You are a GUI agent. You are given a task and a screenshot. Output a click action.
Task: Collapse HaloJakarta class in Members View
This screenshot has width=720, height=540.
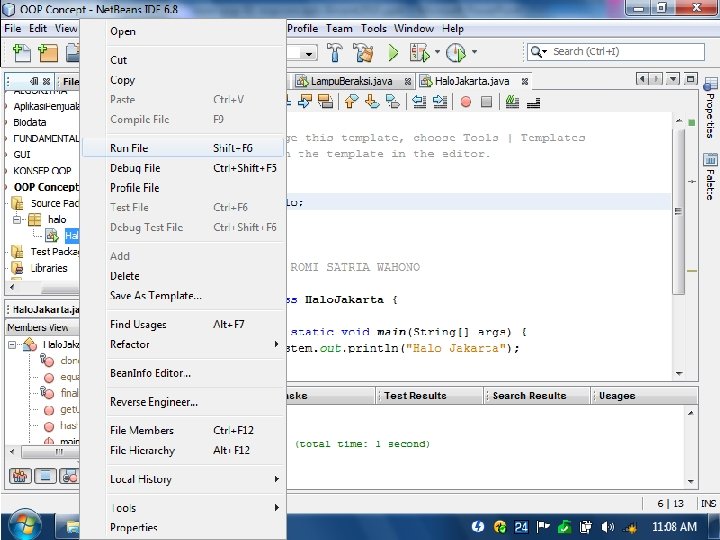(x=12, y=344)
